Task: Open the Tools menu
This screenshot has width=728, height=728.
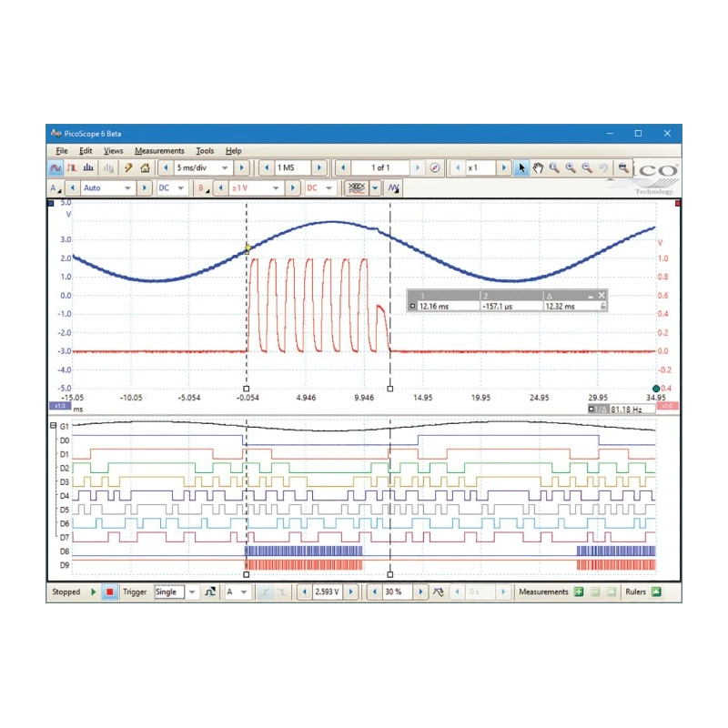Action: [205, 151]
